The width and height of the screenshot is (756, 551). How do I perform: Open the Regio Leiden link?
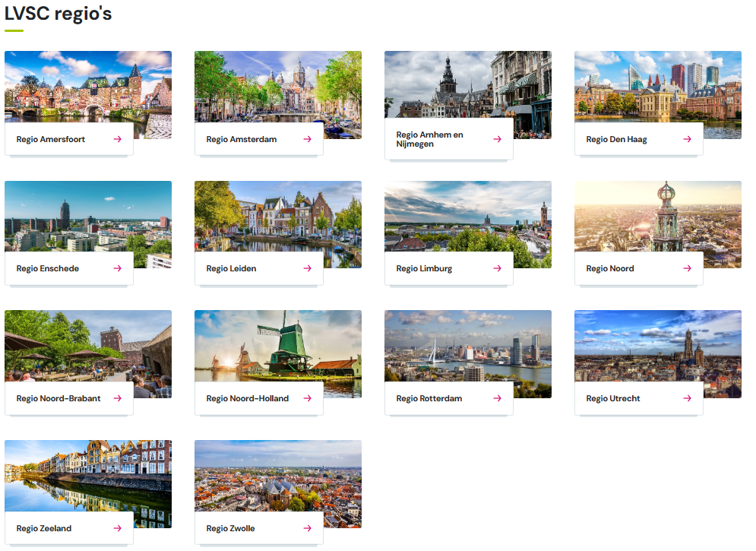232,268
